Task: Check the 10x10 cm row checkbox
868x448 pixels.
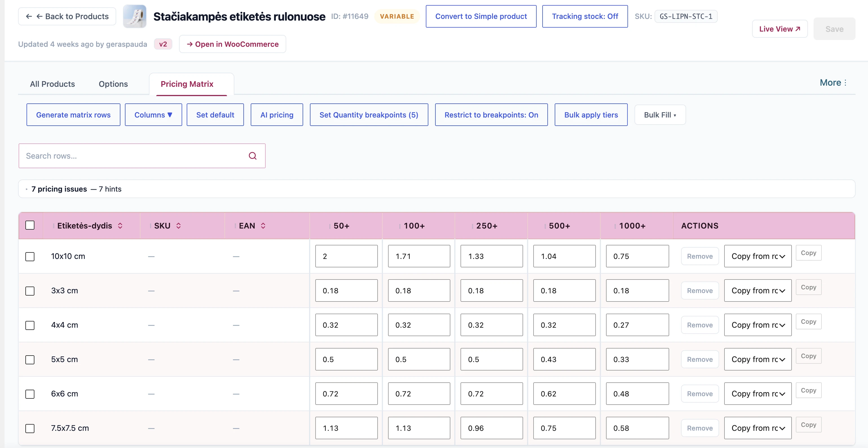Action: point(30,256)
